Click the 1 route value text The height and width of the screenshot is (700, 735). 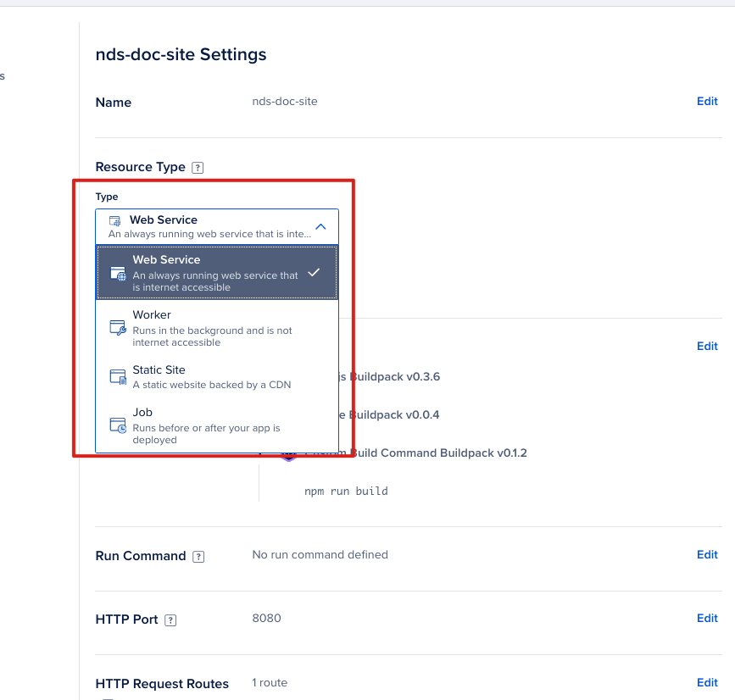pyautogui.click(x=270, y=683)
